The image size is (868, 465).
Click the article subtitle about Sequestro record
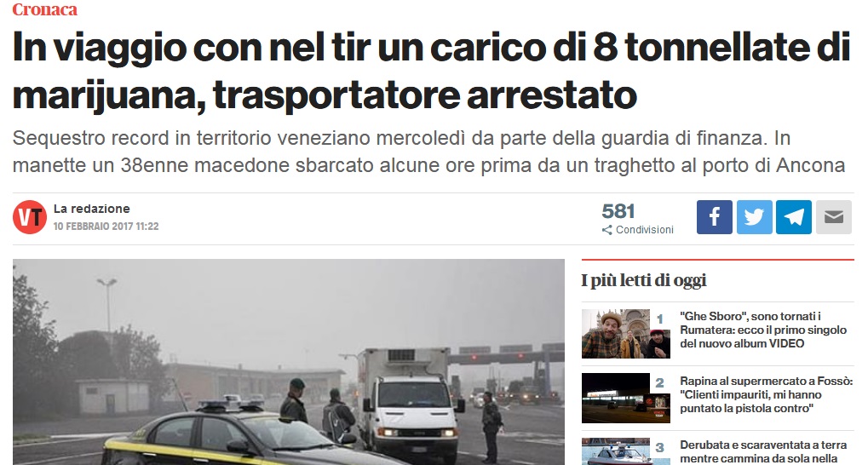[x=429, y=152]
